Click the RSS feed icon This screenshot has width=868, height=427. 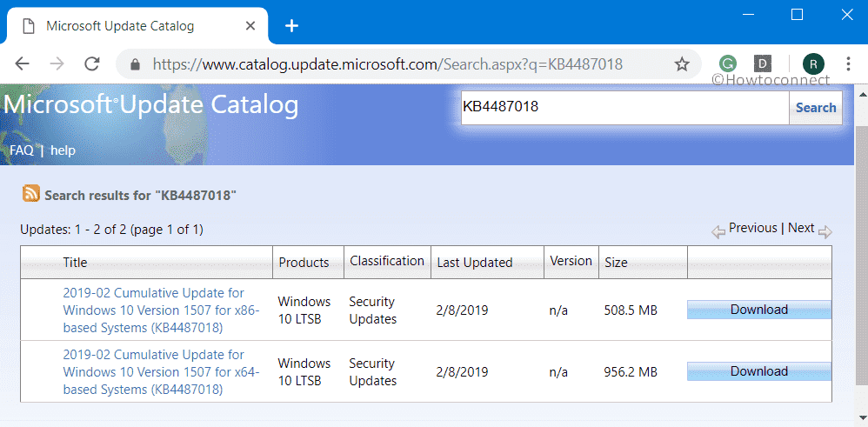[31, 193]
